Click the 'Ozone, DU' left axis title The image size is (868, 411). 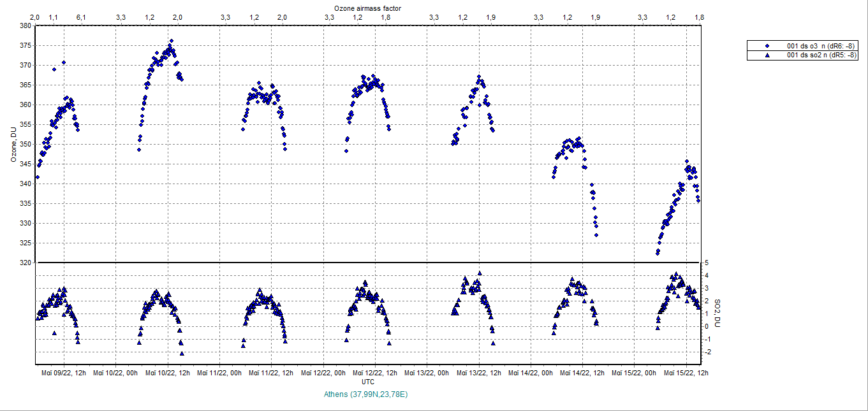coord(13,144)
